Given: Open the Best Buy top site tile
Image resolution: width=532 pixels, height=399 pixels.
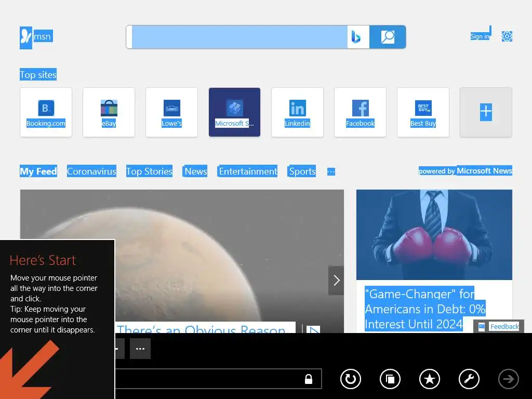Looking at the screenshot, I should click(x=423, y=112).
